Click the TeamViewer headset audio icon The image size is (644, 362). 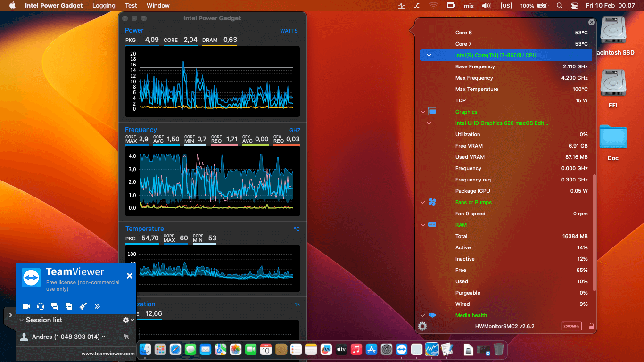coord(41,306)
